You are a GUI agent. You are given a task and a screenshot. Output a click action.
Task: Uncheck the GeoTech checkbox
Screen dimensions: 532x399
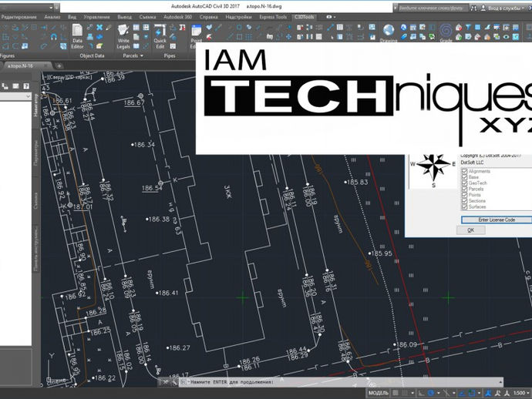click(x=464, y=183)
